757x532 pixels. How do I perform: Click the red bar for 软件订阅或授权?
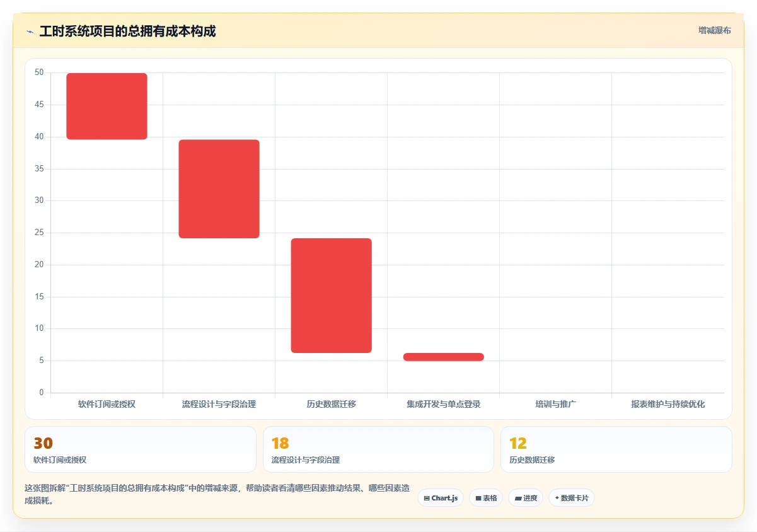click(107, 106)
